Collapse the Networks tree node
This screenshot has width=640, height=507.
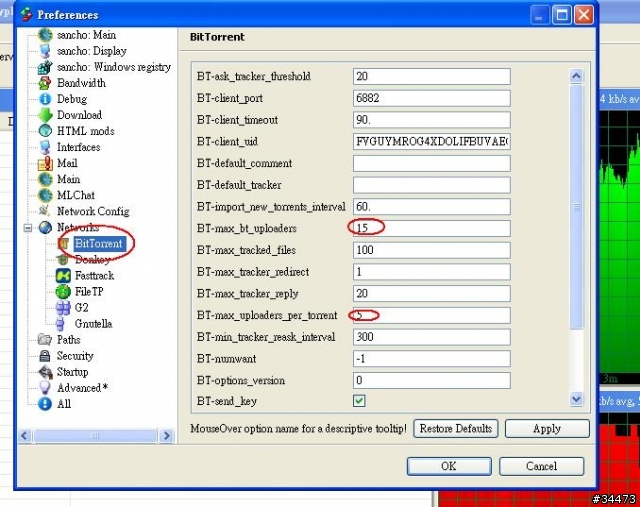click(28, 227)
